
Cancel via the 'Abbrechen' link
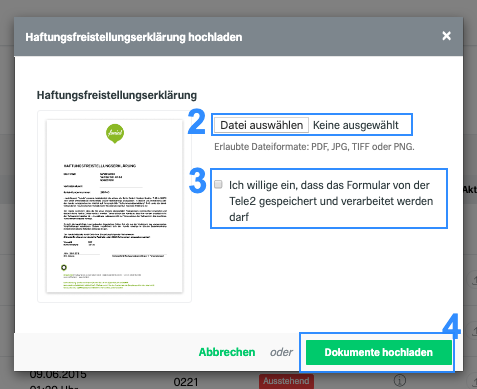click(x=227, y=352)
